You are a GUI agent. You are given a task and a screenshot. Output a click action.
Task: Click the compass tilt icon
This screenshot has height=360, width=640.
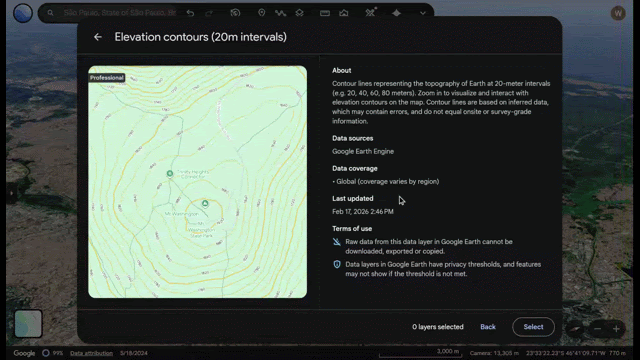pyautogui.click(x=575, y=329)
